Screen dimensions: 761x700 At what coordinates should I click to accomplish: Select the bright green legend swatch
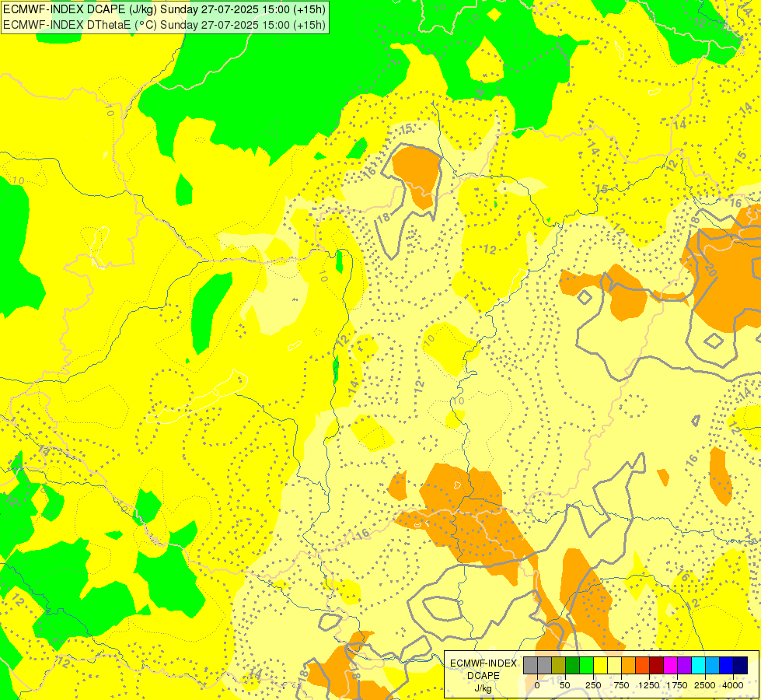pyautogui.click(x=587, y=665)
